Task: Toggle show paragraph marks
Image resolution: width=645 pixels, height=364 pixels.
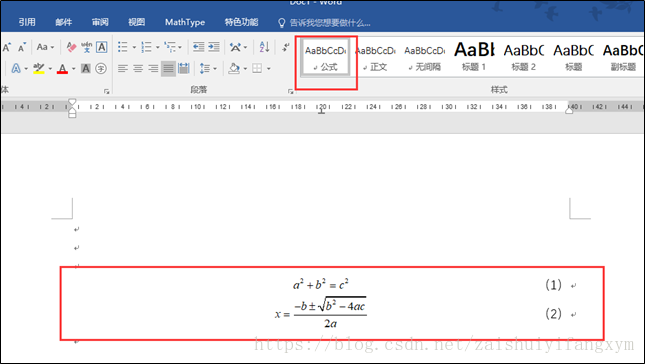Action: (x=285, y=47)
